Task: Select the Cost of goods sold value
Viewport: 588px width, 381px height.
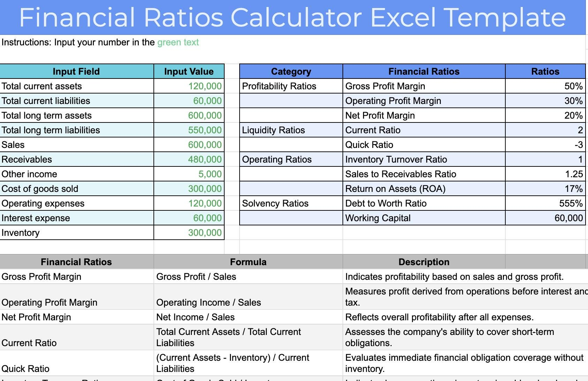Action: 205,189
